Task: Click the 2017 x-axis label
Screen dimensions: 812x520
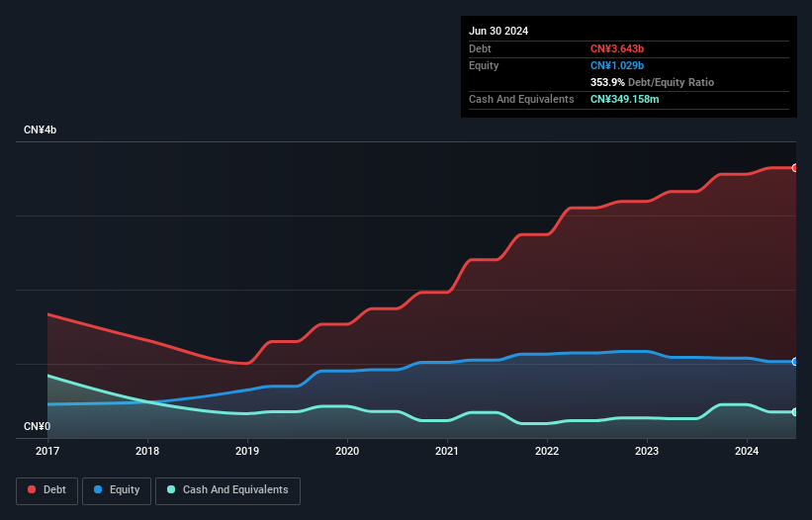Action: click(47, 451)
